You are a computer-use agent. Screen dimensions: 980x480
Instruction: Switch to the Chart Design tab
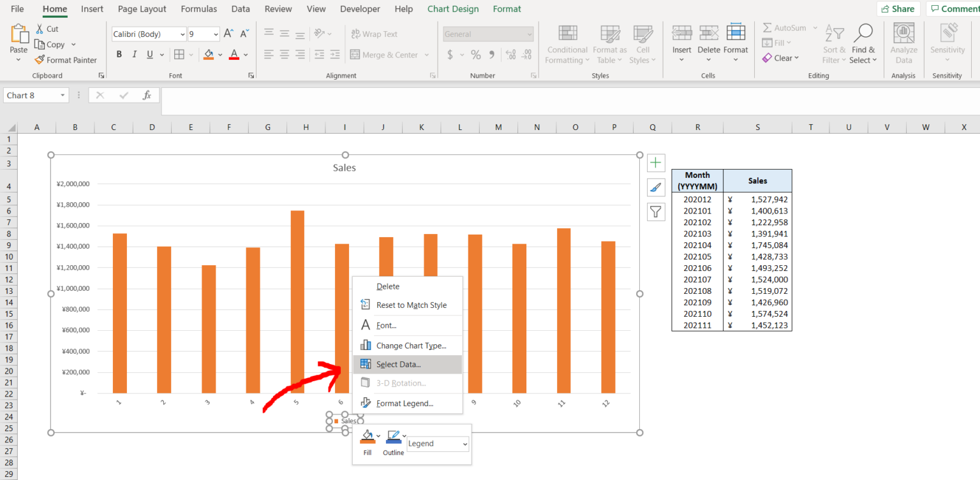click(x=453, y=8)
